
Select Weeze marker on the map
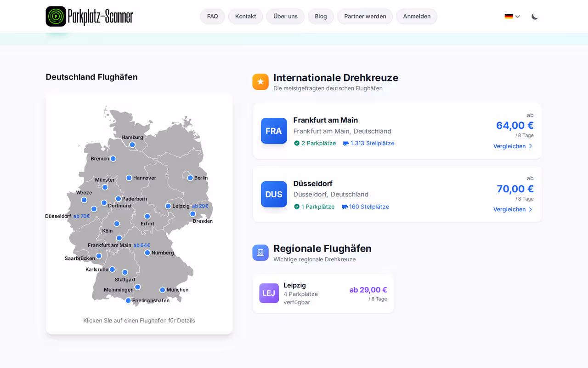(x=84, y=200)
